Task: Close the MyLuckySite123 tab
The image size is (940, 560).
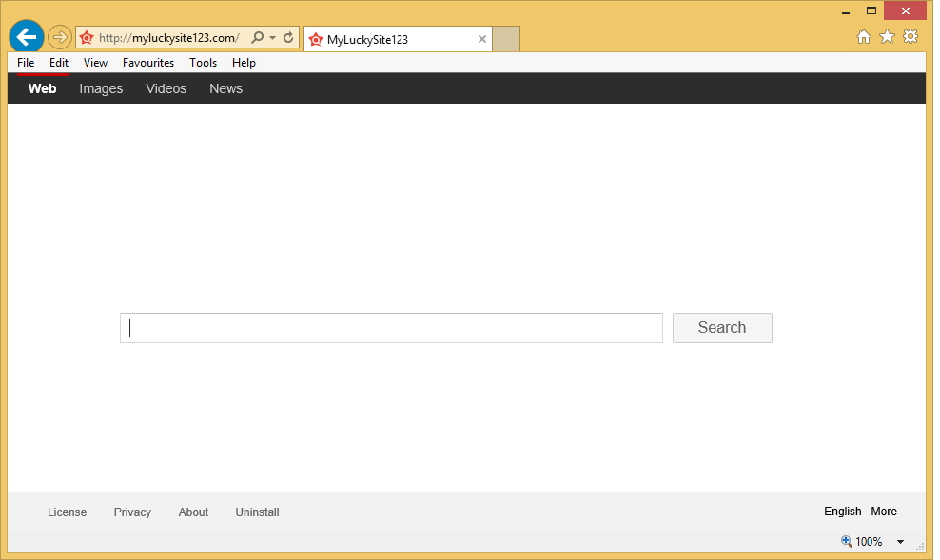Action: point(482,39)
